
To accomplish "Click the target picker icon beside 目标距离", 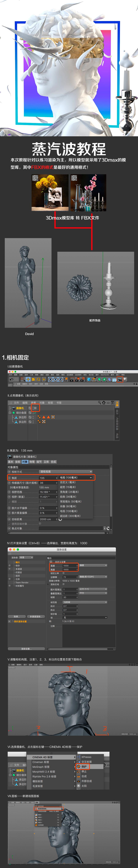I will 61,519.
